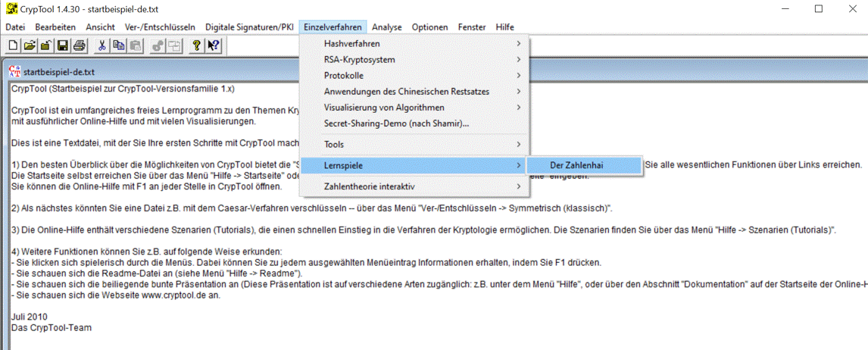Open the Hilfe menu
The width and height of the screenshot is (868, 350).
coord(505,27)
